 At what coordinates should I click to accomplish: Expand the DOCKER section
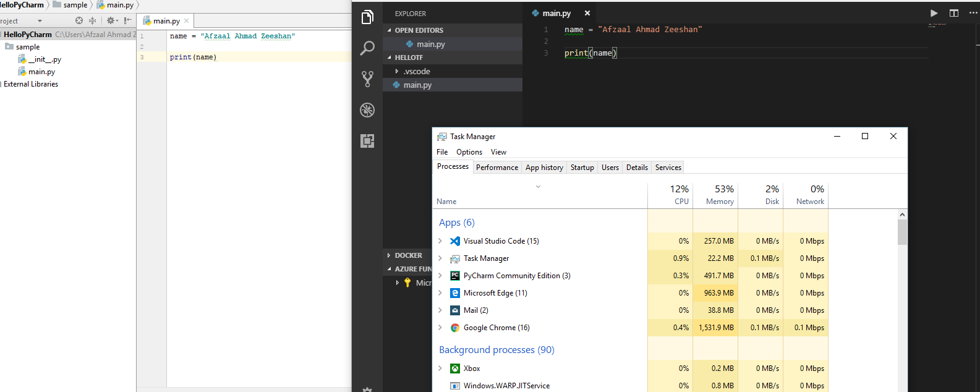[389, 255]
